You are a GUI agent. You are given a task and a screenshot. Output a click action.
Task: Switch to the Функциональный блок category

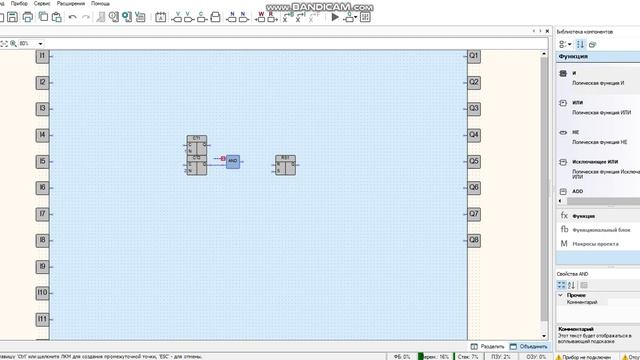coord(598,230)
